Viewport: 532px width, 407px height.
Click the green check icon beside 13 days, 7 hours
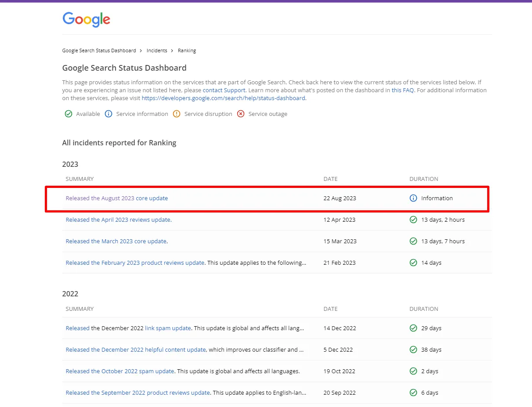[413, 241]
